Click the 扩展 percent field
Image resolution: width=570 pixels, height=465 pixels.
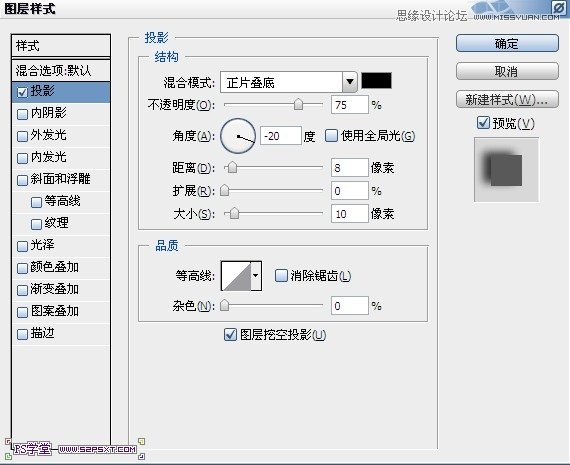pyautogui.click(x=349, y=191)
